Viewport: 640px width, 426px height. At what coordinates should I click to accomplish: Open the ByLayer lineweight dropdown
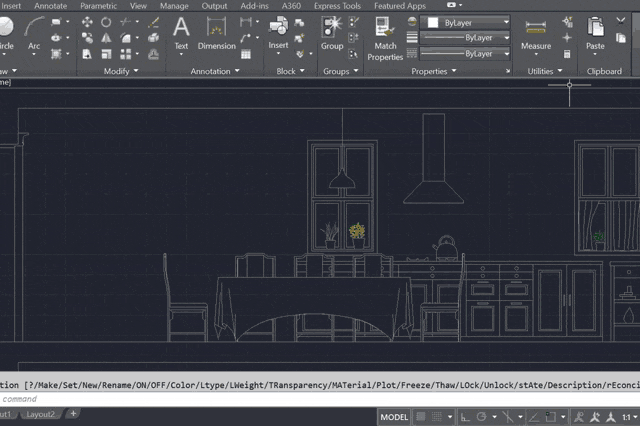466,38
